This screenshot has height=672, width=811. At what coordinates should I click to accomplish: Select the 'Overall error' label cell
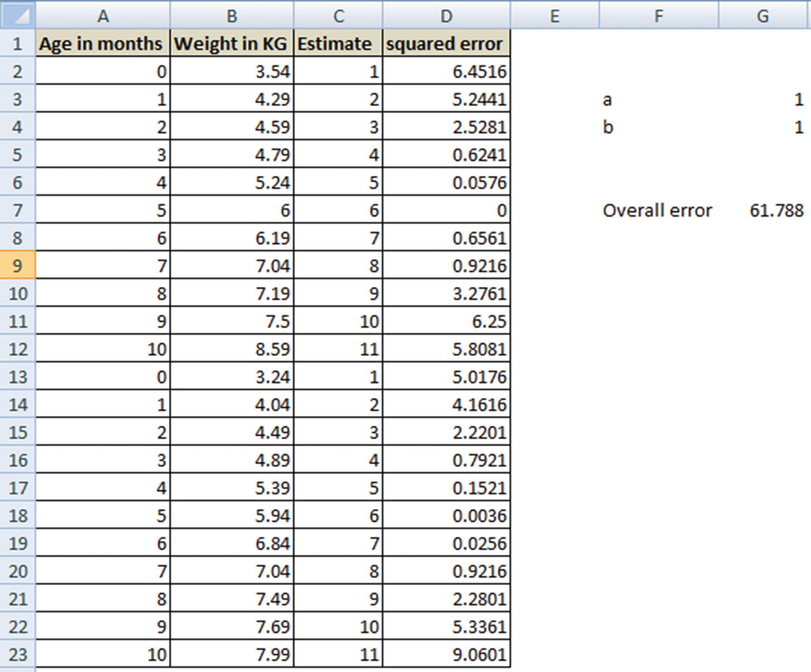(x=658, y=211)
